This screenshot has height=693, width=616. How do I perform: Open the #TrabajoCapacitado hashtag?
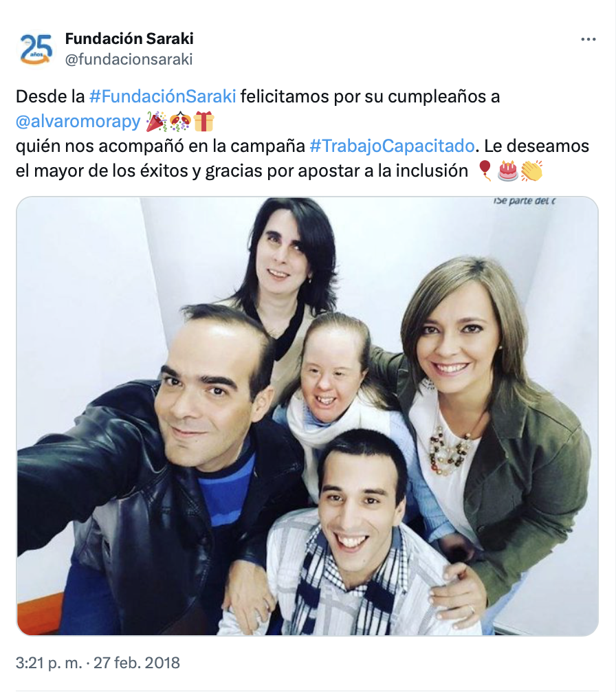pos(392,146)
